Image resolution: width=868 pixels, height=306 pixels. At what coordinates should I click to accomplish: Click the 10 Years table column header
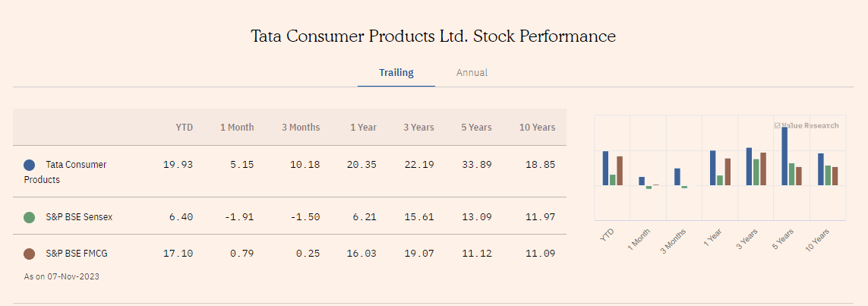(537, 128)
